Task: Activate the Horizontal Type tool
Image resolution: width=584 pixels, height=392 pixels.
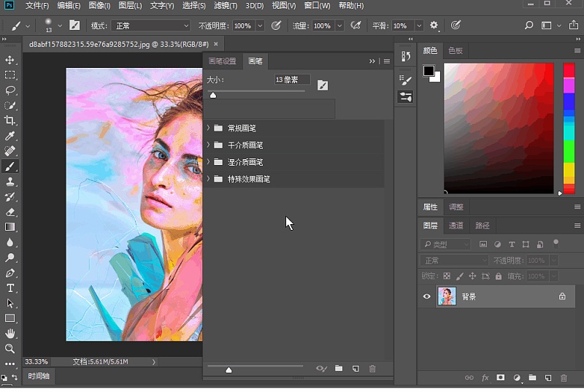Action: tap(10, 288)
